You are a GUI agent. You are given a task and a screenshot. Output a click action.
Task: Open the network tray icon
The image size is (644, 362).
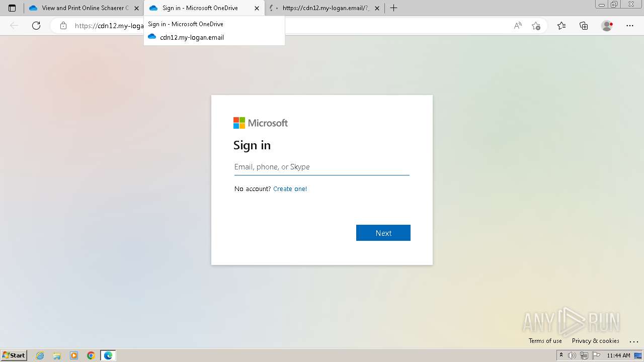[x=584, y=355]
